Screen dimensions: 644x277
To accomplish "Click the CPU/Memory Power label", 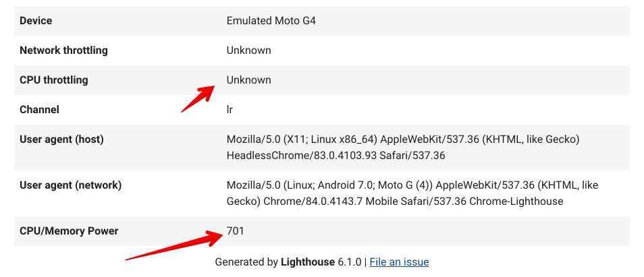I will coord(69,230).
